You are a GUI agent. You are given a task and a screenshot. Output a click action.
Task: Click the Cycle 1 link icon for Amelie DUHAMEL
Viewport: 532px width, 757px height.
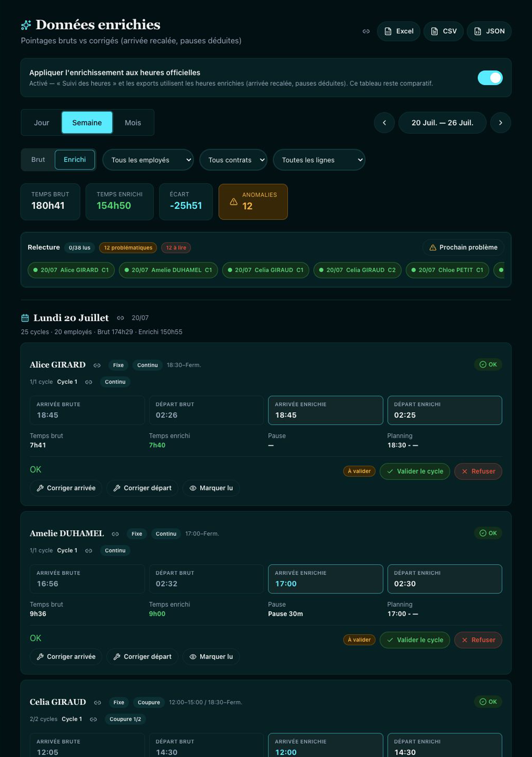(x=89, y=550)
